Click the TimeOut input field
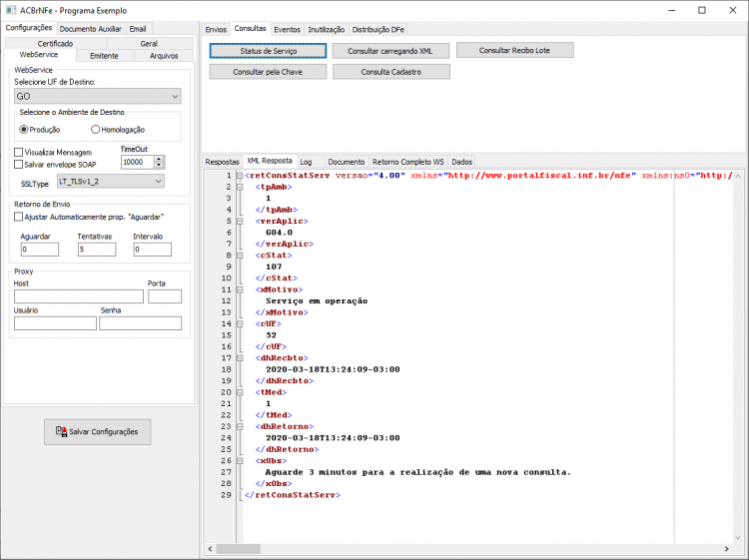This screenshot has width=749, height=560. tap(138, 163)
